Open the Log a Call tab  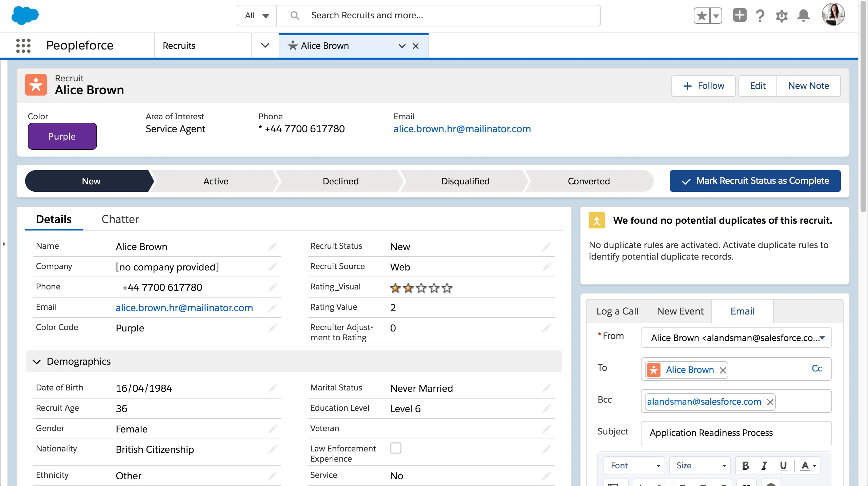[617, 311]
